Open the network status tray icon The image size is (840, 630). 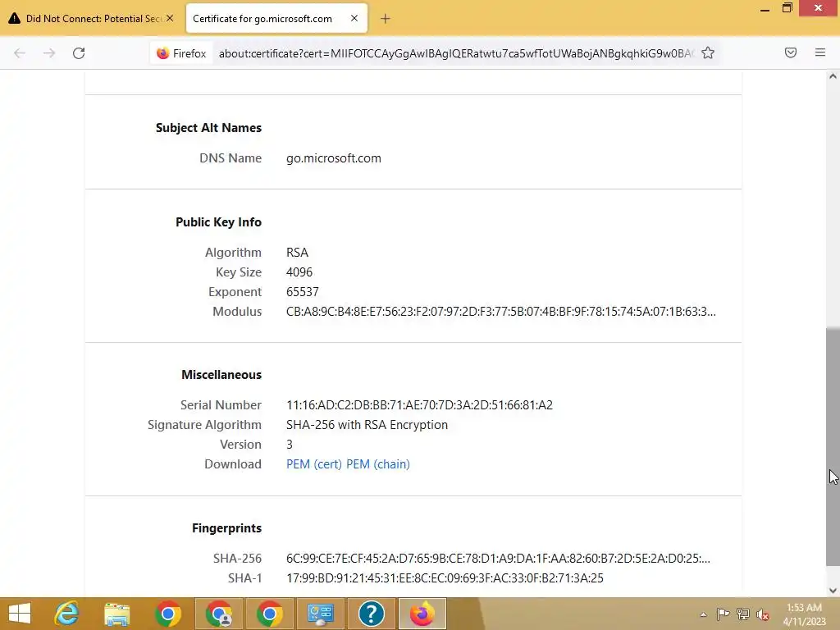pyautogui.click(x=743, y=614)
